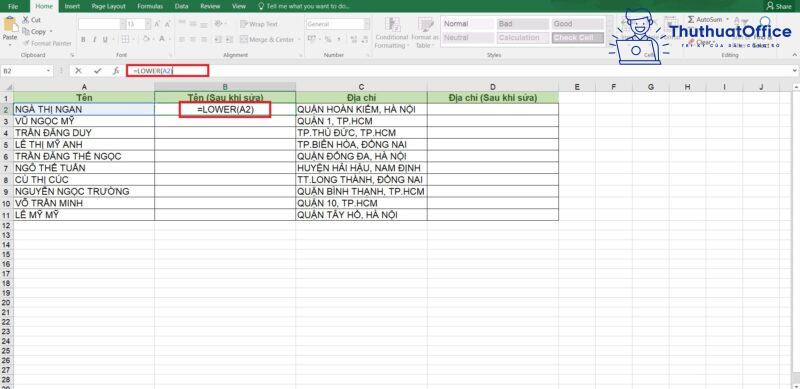Align text left in the cell

183,39
